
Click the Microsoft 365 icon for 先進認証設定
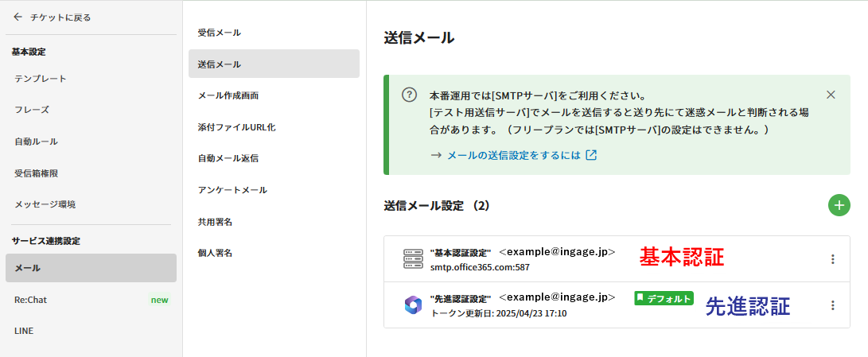tap(412, 305)
